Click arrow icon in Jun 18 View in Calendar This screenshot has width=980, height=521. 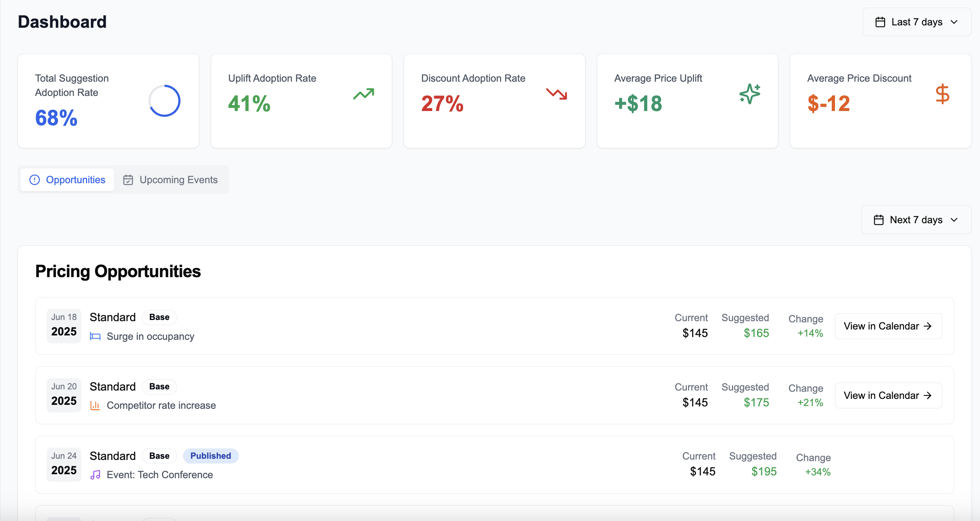928,326
